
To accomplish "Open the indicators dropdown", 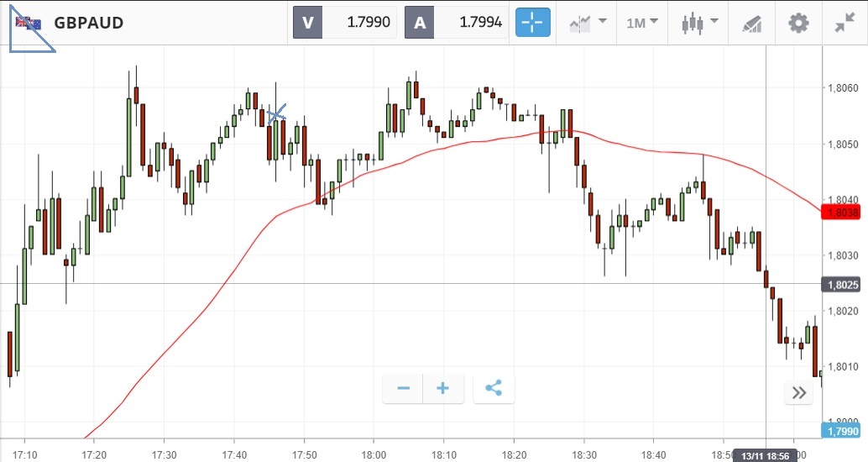I will tap(587, 23).
